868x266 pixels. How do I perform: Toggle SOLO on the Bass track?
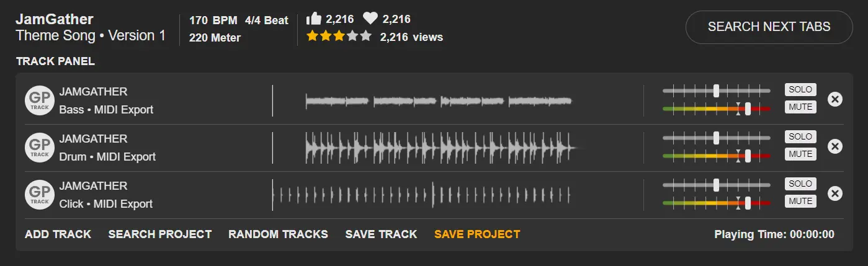coord(800,89)
